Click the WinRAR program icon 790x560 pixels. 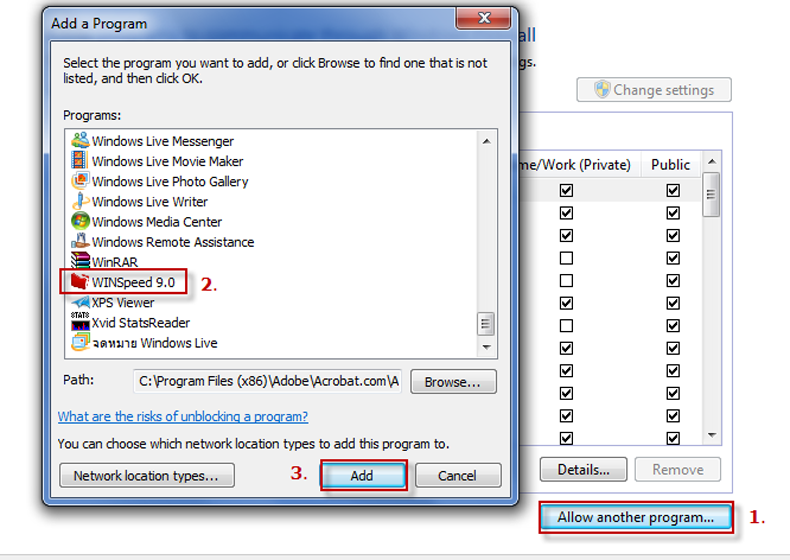pos(80,262)
